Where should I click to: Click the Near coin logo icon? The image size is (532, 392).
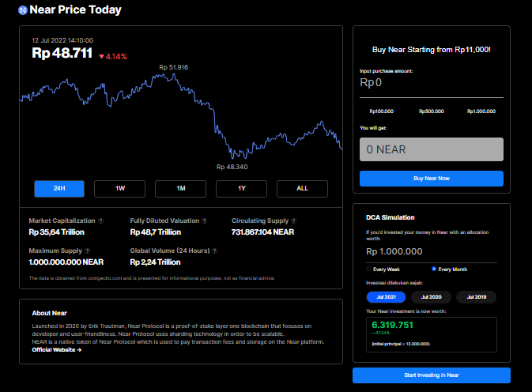(x=23, y=10)
